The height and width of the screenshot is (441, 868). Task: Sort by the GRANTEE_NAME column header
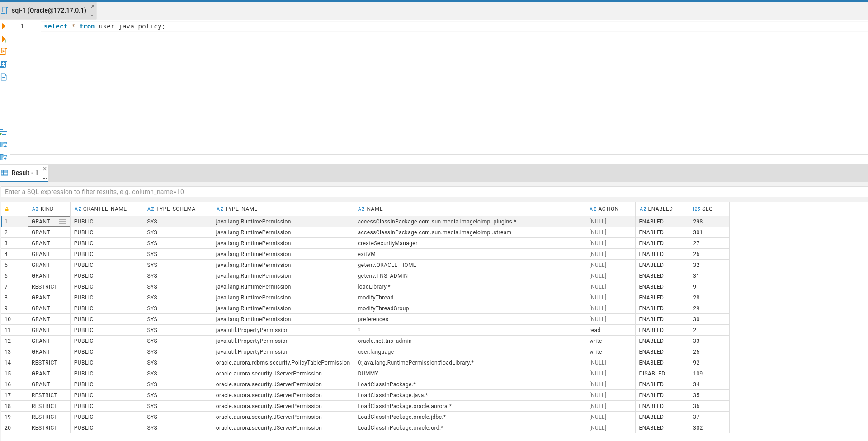pos(107,209)
